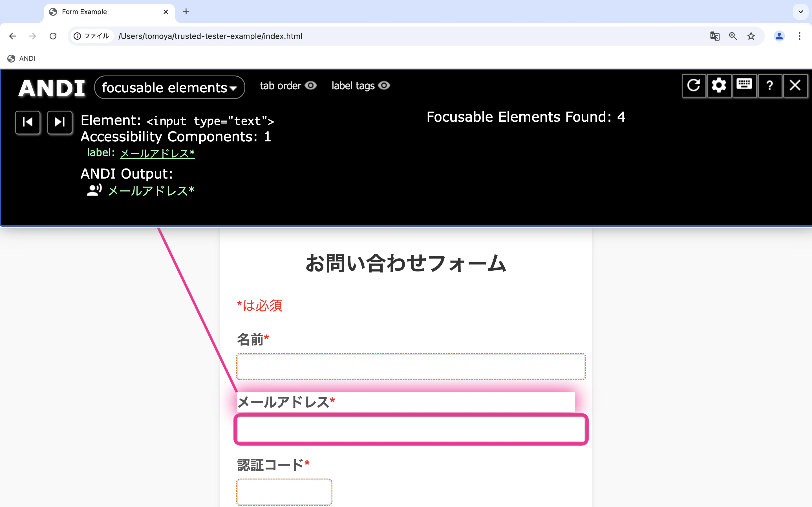
Task: Go to the previous focusable element
Action: (x=28, y=122)
